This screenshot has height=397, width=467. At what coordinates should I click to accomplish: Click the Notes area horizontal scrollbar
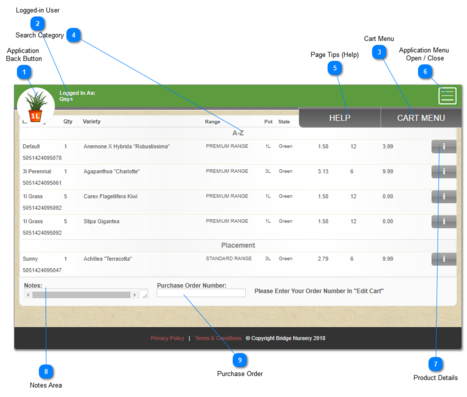tap(81, 295)
